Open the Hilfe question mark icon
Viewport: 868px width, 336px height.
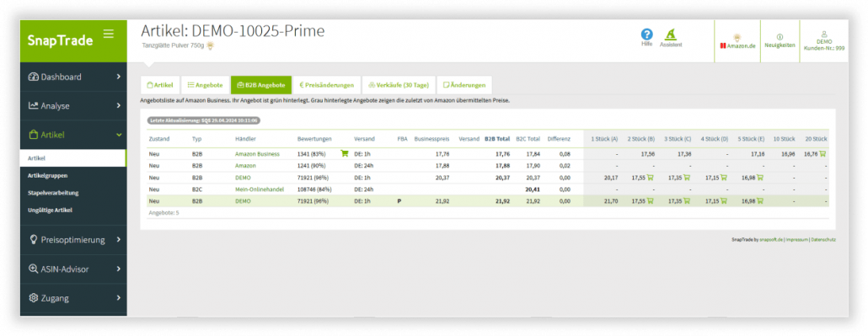646,35
